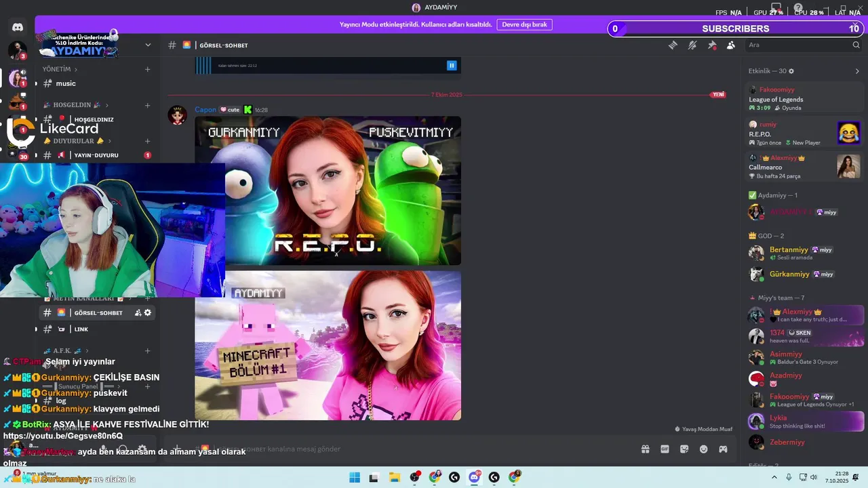
Task: Open the Threads icon in channel header
Action: tap(673, 45)
